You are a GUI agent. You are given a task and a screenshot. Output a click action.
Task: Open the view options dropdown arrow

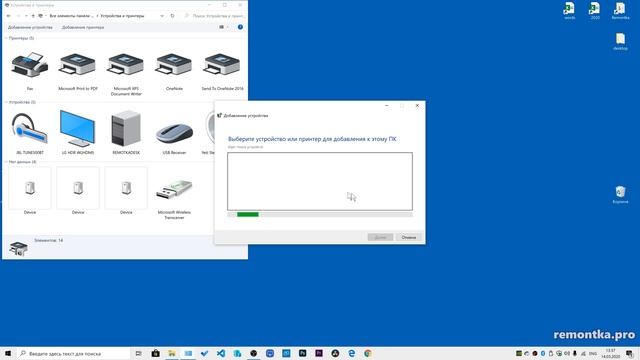(x=228, y=27)
